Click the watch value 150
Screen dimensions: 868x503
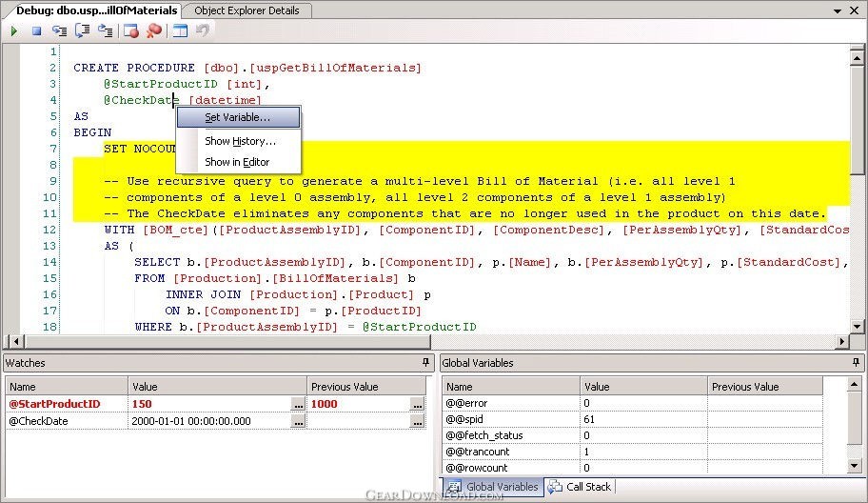coord(142,404)
